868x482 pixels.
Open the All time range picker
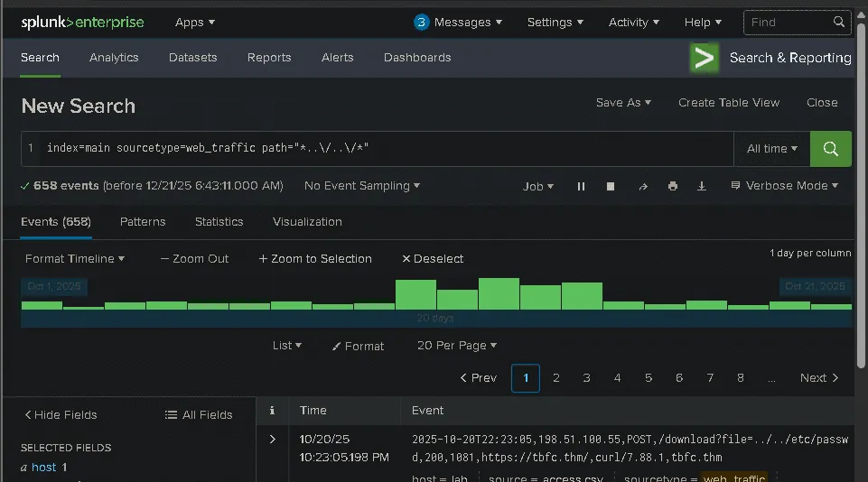coord(771,149)
